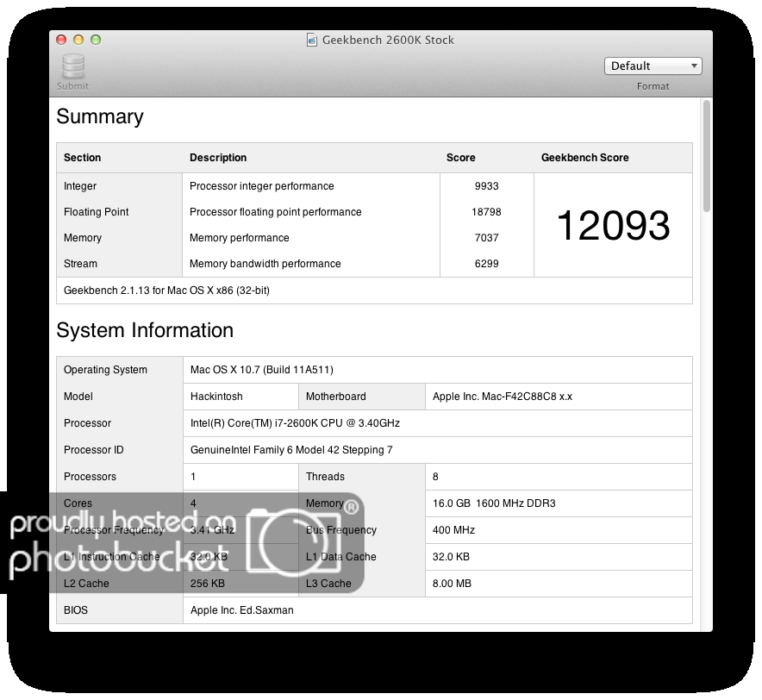Select the Floating Point score 18798

(486, 211)
